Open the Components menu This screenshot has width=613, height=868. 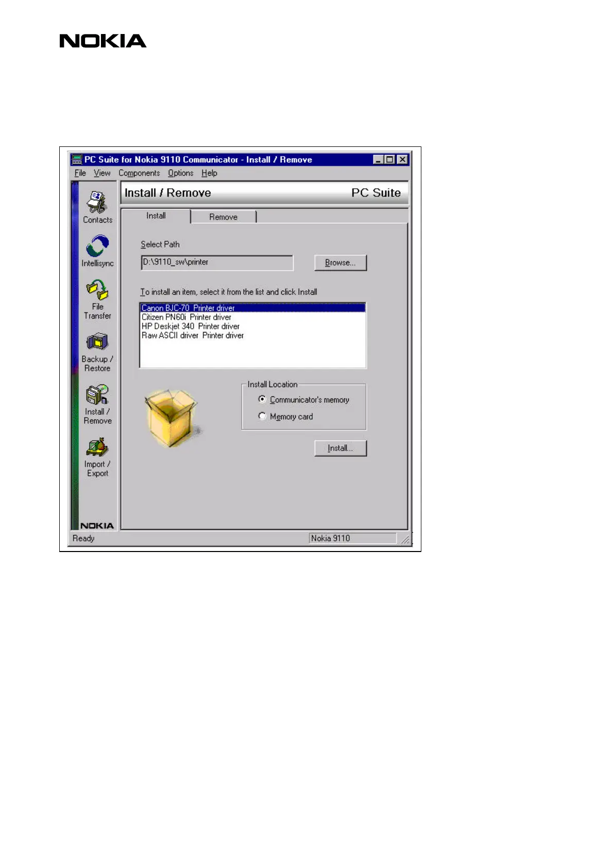pos(139,173)
